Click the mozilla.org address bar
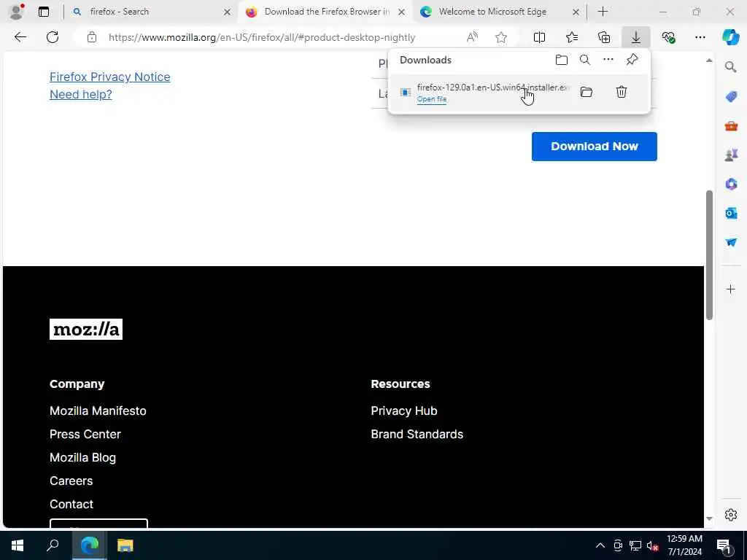The image size is (747, 560). tap(262, 37)
